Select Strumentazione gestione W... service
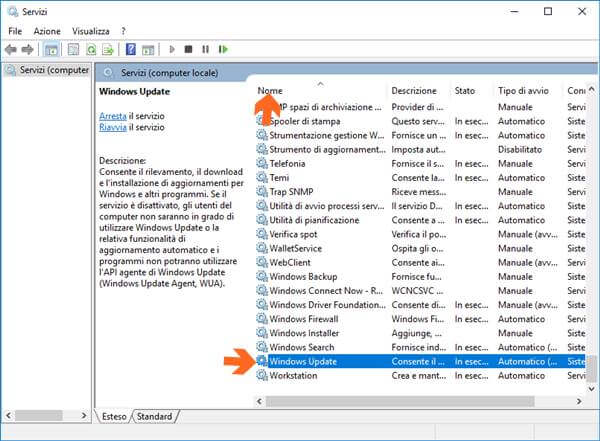Screen dimensions: 600x441 click(x=420, y=136)
